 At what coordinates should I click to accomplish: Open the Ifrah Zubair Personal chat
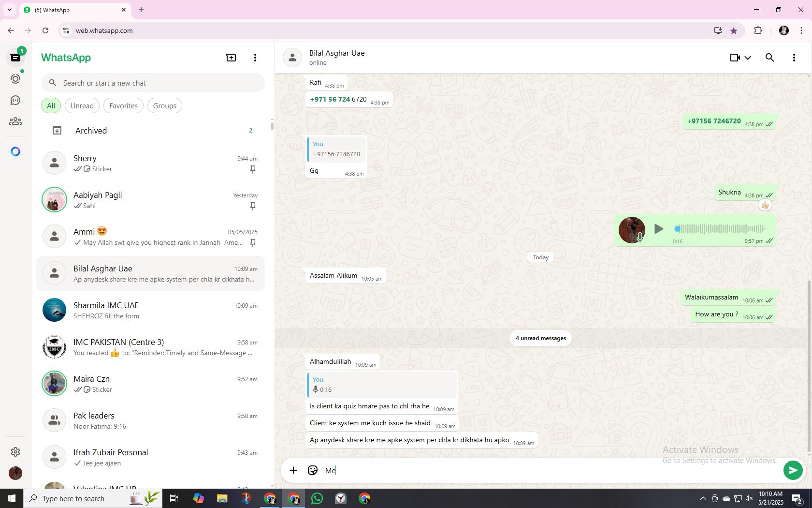(151, 457)
